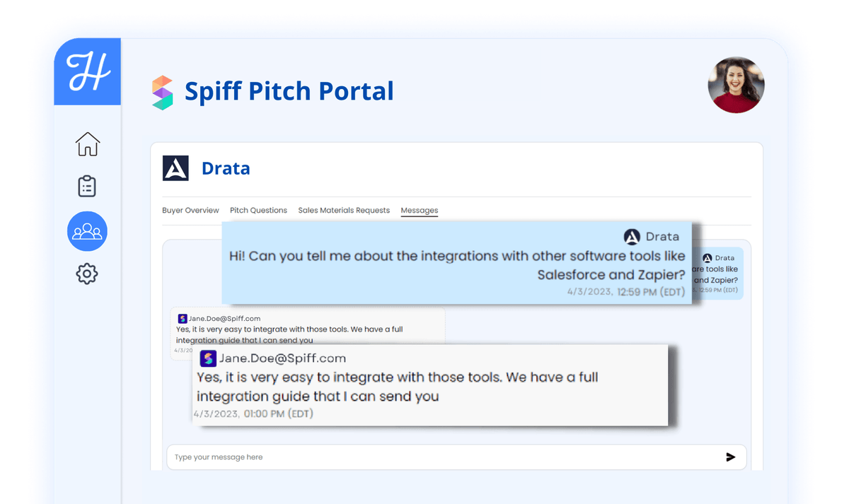
Task: Click the Drata icon in the enlarged question bubble
Action: click(632, 237)
